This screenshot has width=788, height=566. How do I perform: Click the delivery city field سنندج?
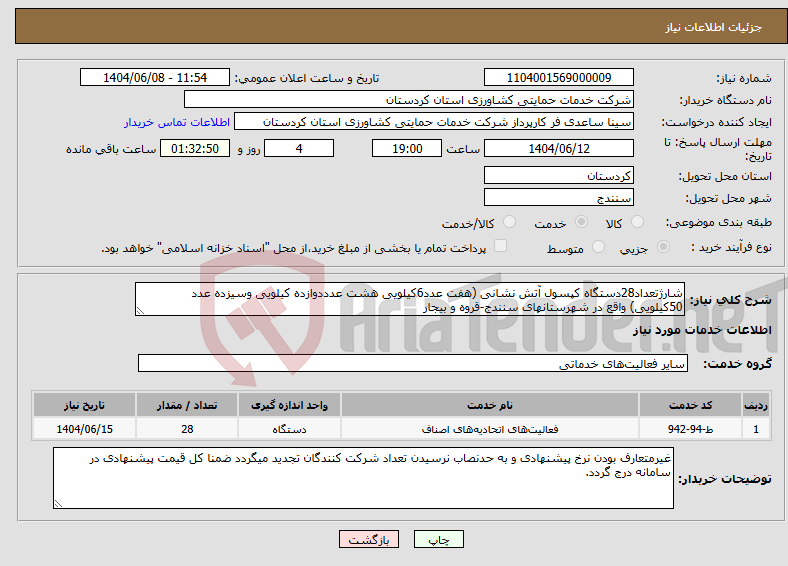[x=558, y=198]
